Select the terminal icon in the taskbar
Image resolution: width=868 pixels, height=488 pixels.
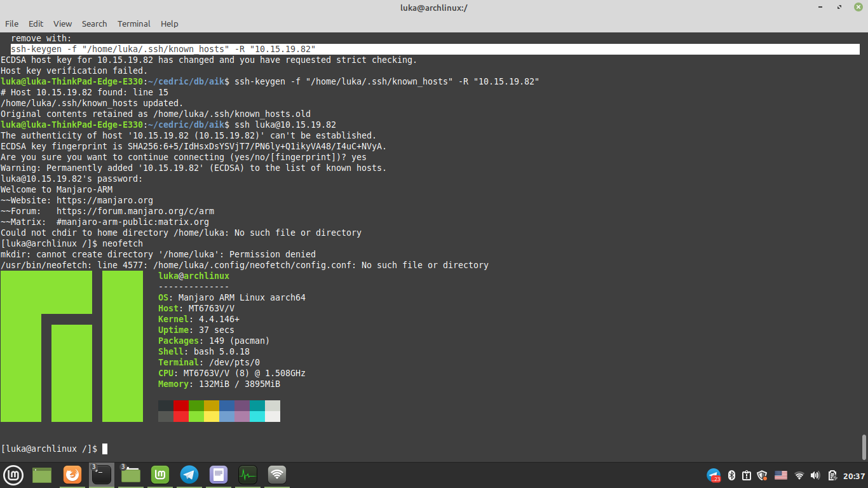tap(102, 475)
